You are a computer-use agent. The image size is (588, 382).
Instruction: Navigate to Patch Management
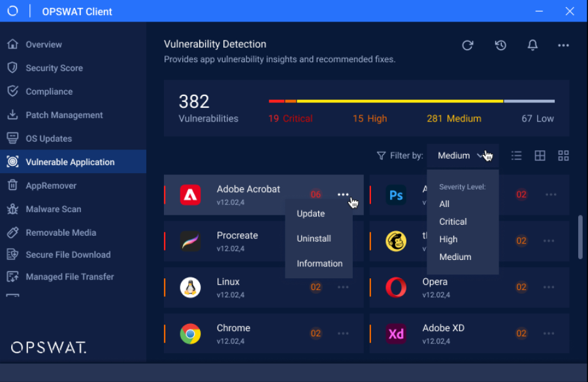point(73,115)
